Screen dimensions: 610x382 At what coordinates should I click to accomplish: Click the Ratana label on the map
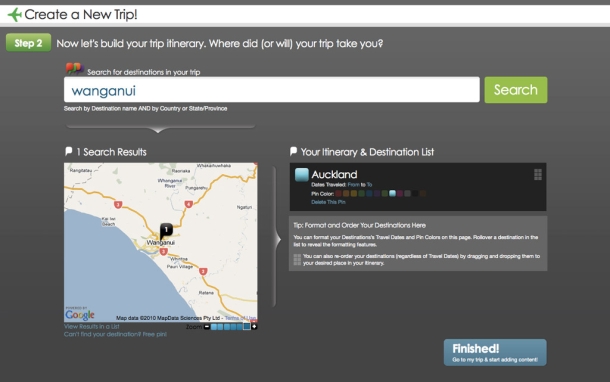[x=206, y=293]
